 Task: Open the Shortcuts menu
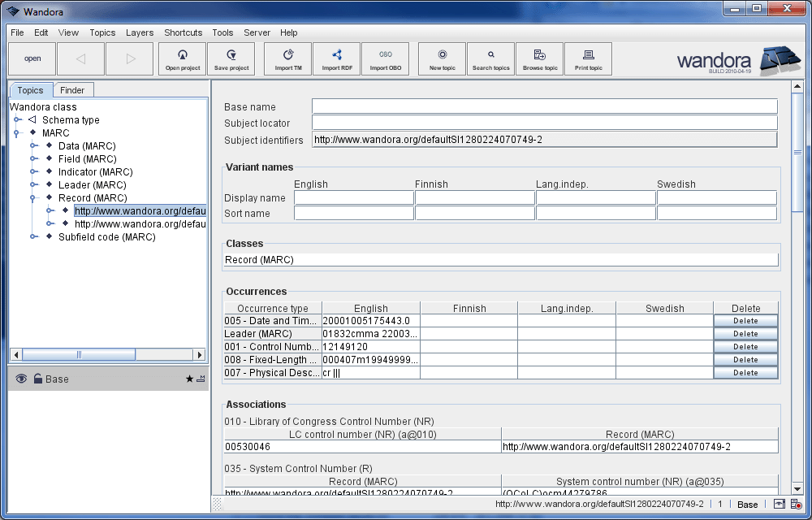pyautogui.click(x=183, y=32)
